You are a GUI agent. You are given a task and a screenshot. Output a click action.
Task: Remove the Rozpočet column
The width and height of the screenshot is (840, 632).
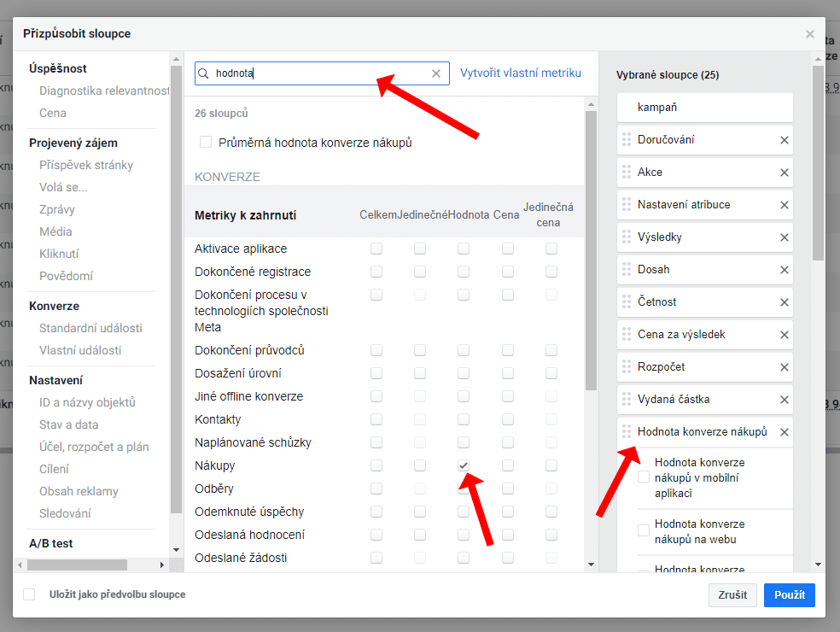click(x=784, y=367)
